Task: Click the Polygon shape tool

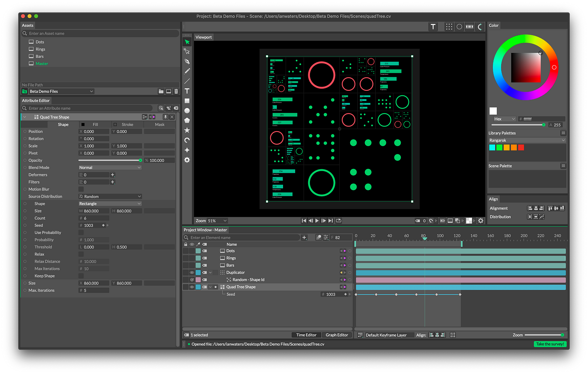Action: (187, 121)
